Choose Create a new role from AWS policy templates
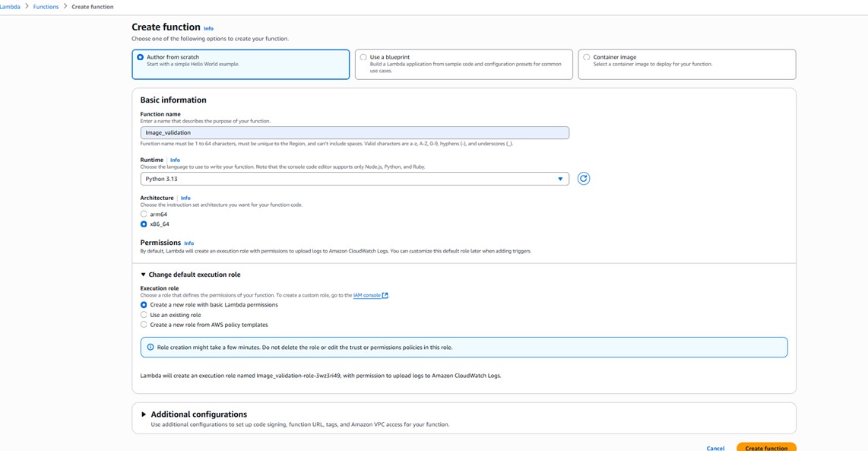 144,325
